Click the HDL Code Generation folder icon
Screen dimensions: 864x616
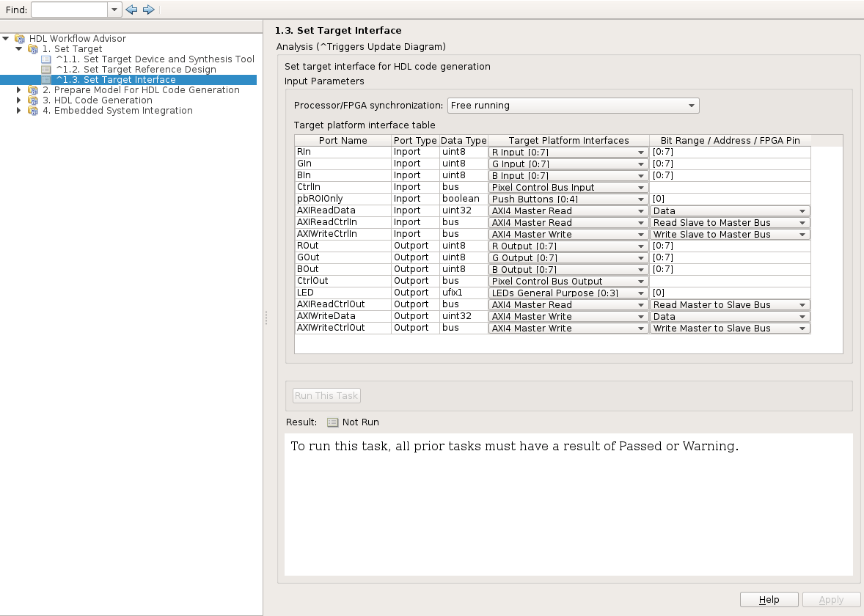click(33, 100)
